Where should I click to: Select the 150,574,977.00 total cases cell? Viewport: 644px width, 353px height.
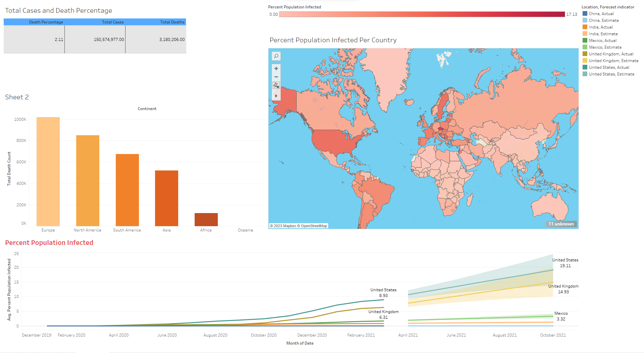click(95, 39)
